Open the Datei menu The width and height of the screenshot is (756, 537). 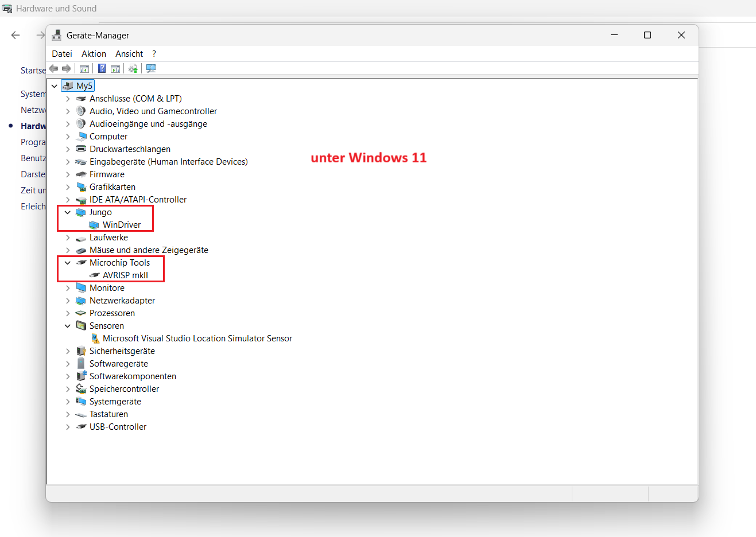click(62, 54)
